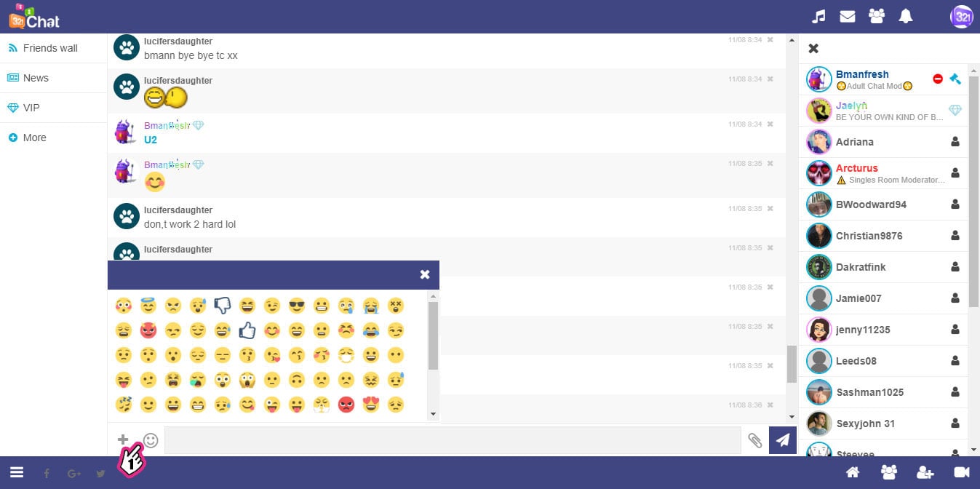Viewport: 980px width, 489px height.
Task: Open the music player icon
Action: [x=818, y=16]
